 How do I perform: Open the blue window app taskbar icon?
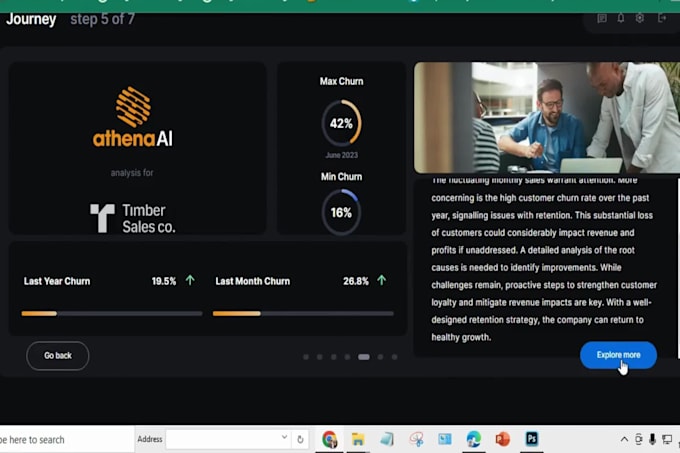tap(445, 439)
